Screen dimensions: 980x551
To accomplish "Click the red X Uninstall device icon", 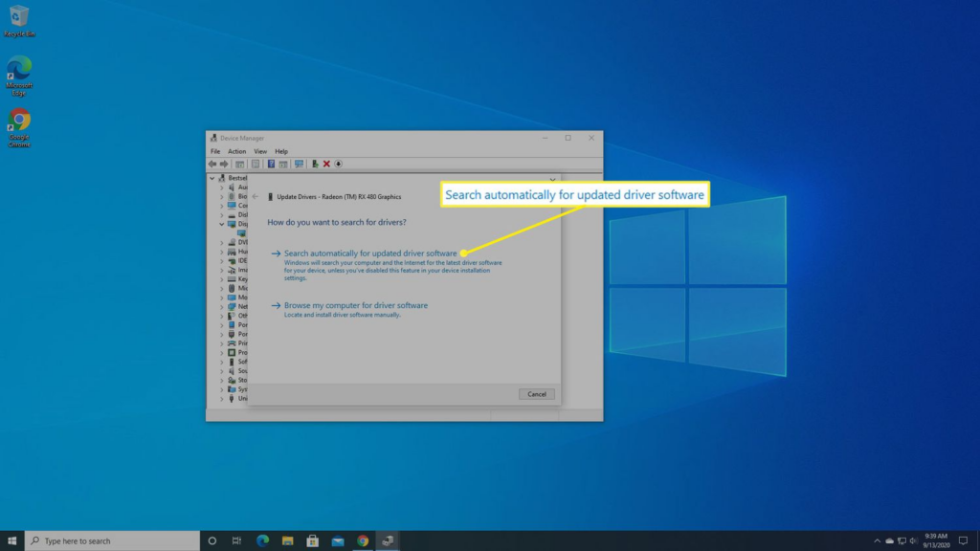I will (326, 164).
